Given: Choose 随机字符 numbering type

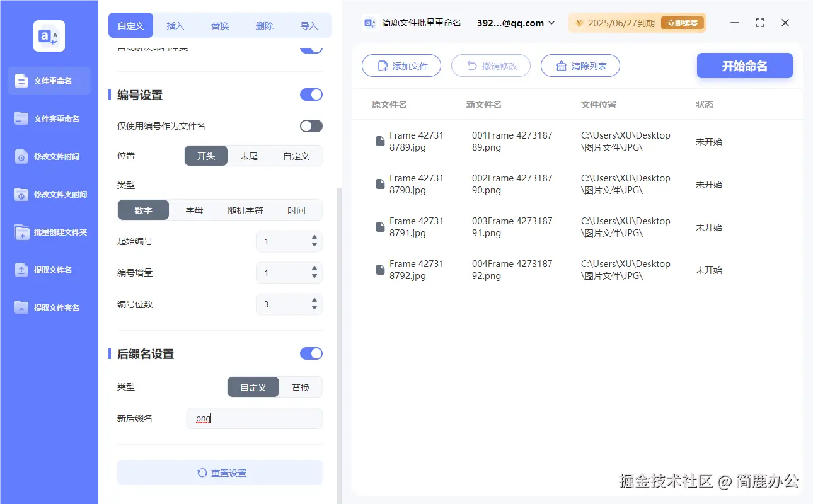Looking at the screenshot, I should (x=245, y=210).
